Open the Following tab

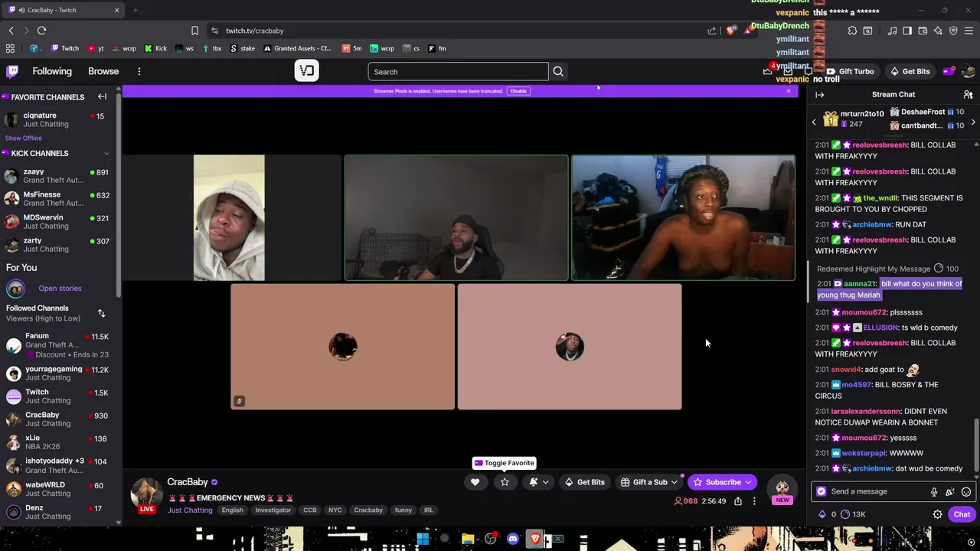pyautogui.click(x=52, y=71)
